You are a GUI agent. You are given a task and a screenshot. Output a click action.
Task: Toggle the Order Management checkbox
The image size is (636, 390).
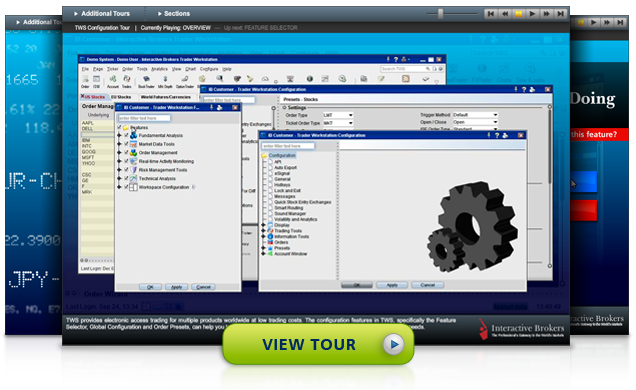tap(126, 153)
